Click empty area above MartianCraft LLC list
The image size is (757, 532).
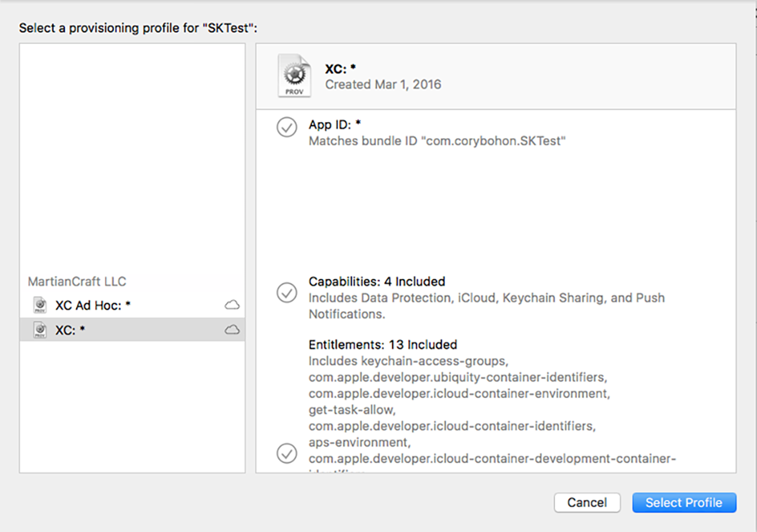pyautogui.click(x=132, y=159)
